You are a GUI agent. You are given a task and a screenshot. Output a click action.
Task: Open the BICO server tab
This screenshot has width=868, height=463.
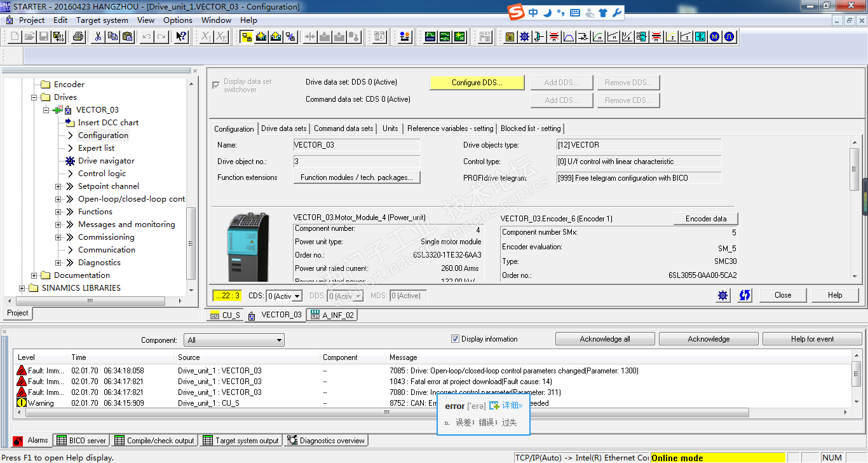[81, 441]
